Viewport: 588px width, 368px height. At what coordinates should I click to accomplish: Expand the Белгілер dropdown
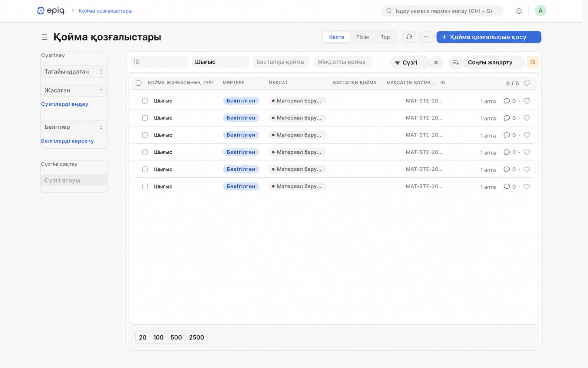point(74,127)
